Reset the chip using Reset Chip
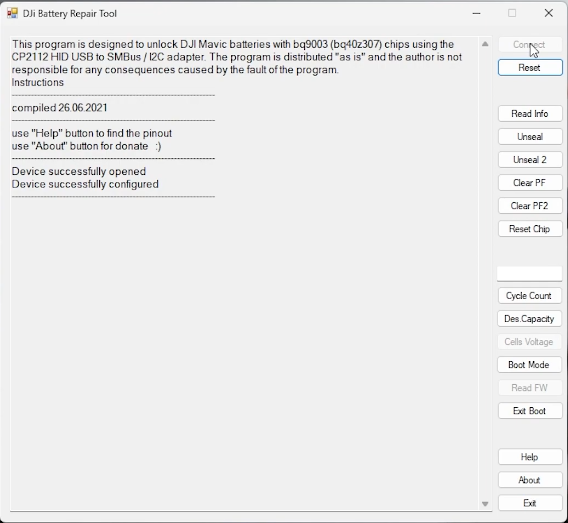This screenshot has height=523, width=568. click(530, 229)
